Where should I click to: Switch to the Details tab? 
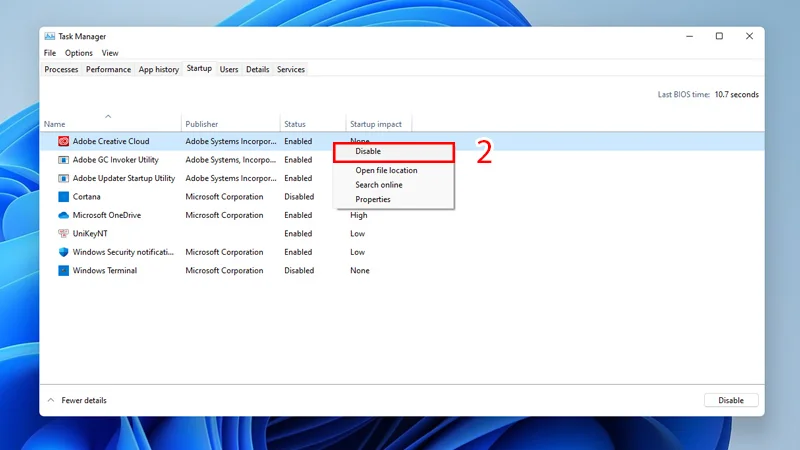pos(258,69)
